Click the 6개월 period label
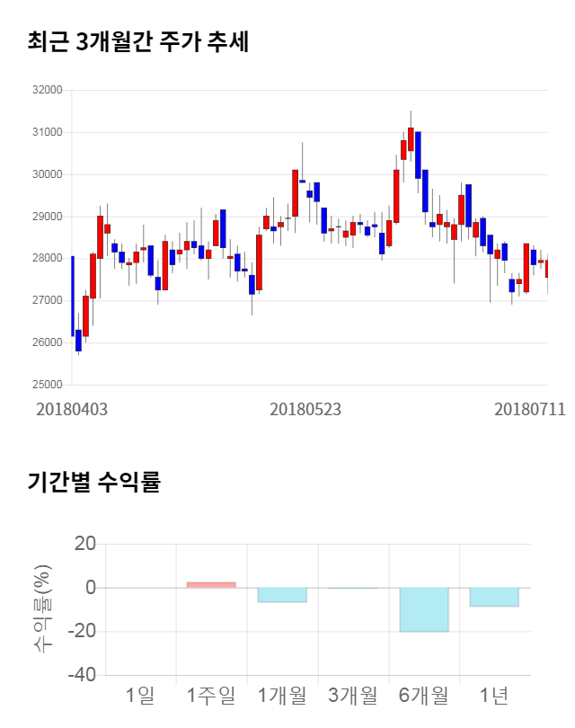Screen dimensions: 575x728 pos(424,695)
